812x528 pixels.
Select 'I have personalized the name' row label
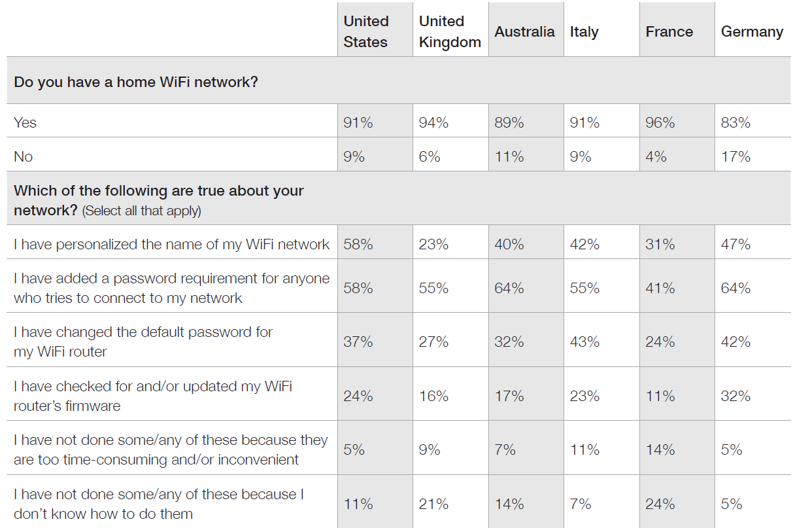(x=172, y=245)
